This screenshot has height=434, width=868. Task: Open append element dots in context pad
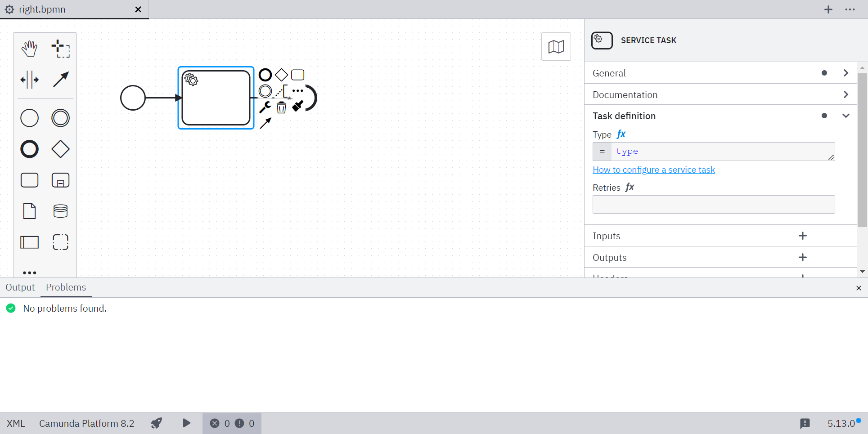click(x=298, y=91)
